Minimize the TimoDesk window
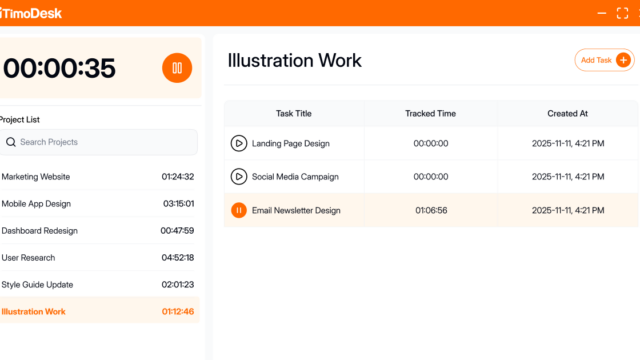This screenshot has width=640, height=360. pyautogui.click(x=602, y=13)
